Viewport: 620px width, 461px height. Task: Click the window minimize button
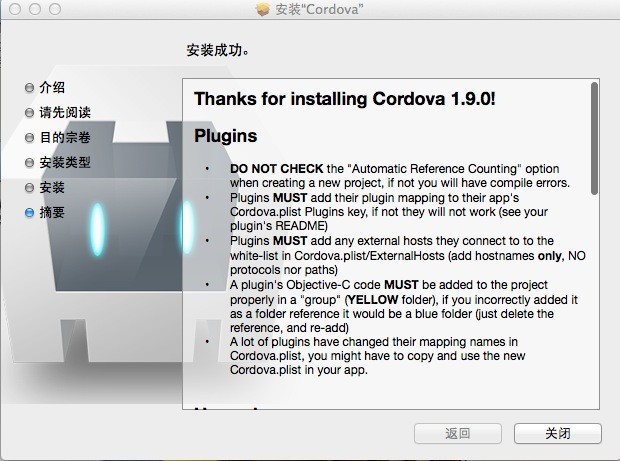(35, 9)
